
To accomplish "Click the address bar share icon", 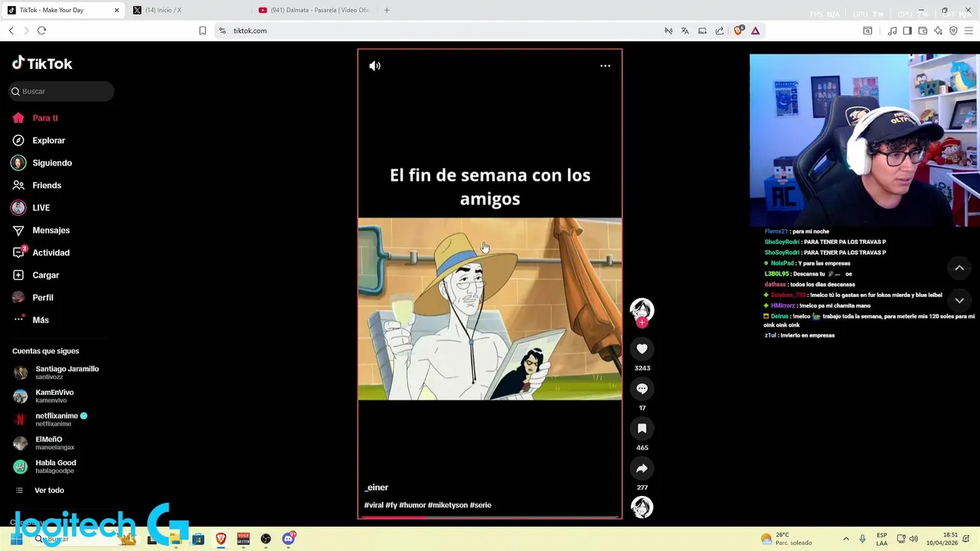I will tap(720, 31).
